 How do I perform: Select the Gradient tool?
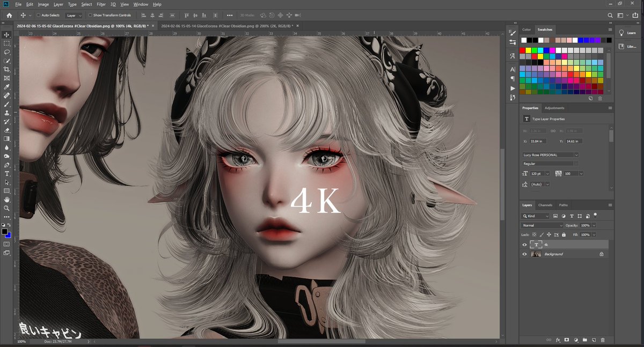6,138
